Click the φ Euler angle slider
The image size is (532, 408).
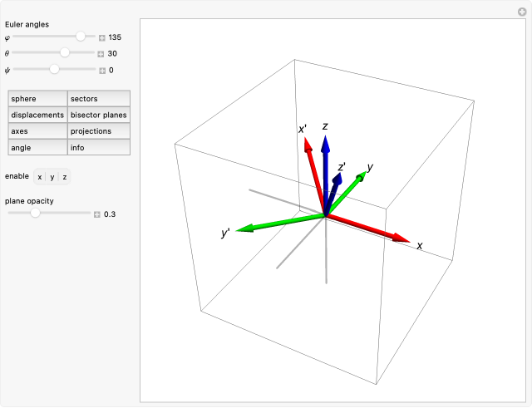click(x=81, y=37)
